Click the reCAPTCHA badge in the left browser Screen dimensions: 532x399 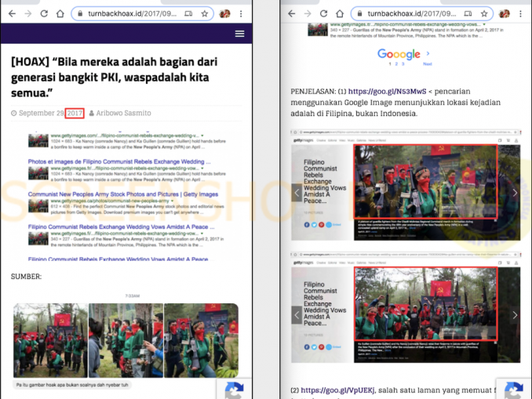(x=234, y=389)
